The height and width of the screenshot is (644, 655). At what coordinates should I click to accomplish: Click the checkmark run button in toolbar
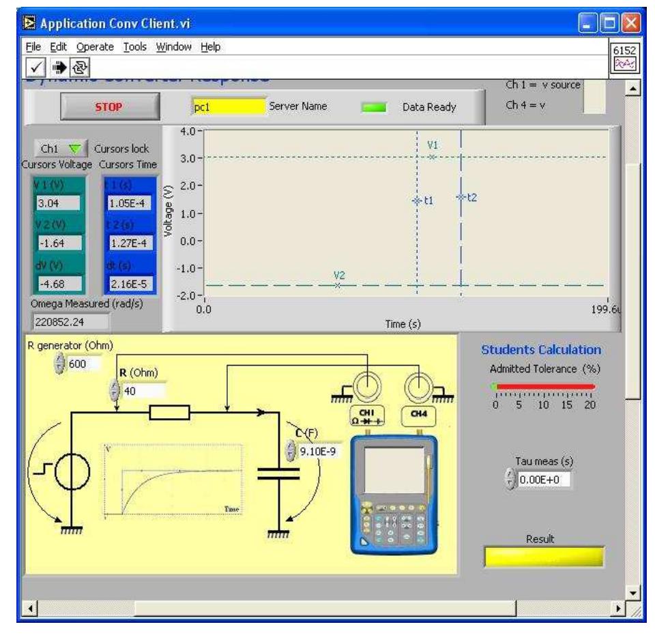[36, 68]
